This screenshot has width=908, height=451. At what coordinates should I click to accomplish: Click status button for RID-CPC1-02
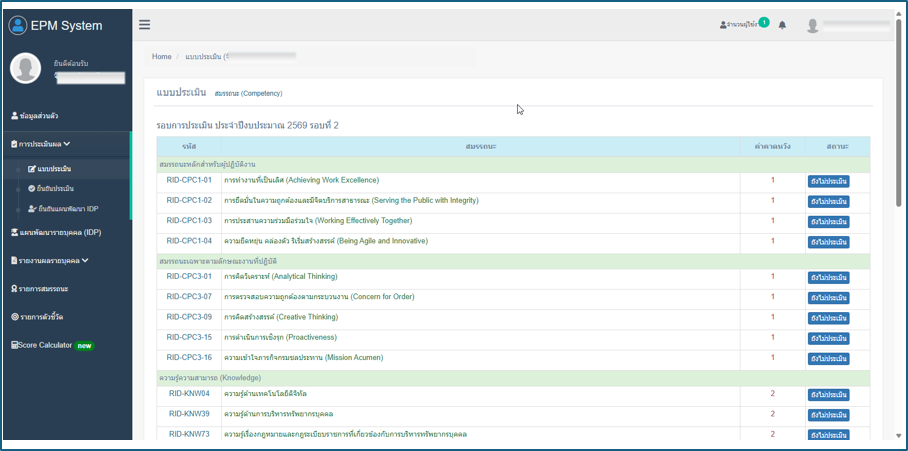[x=828, y=201]
